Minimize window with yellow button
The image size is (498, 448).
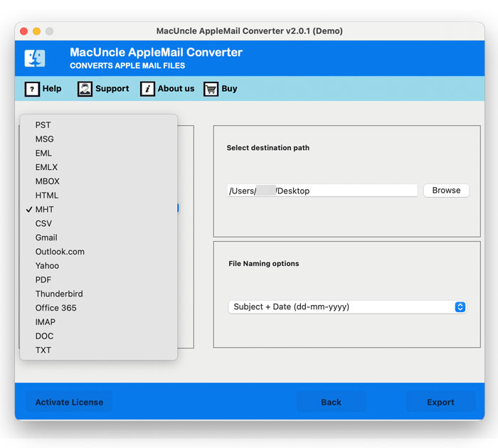coord(36,31)
